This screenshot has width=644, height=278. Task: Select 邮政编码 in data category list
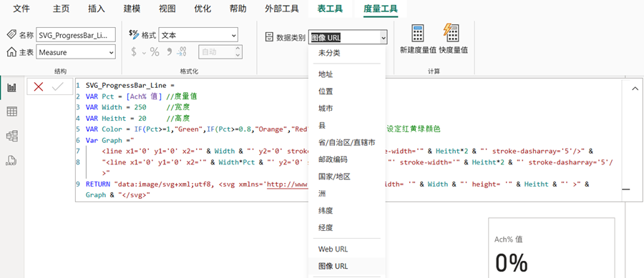[x=333, y=159]
